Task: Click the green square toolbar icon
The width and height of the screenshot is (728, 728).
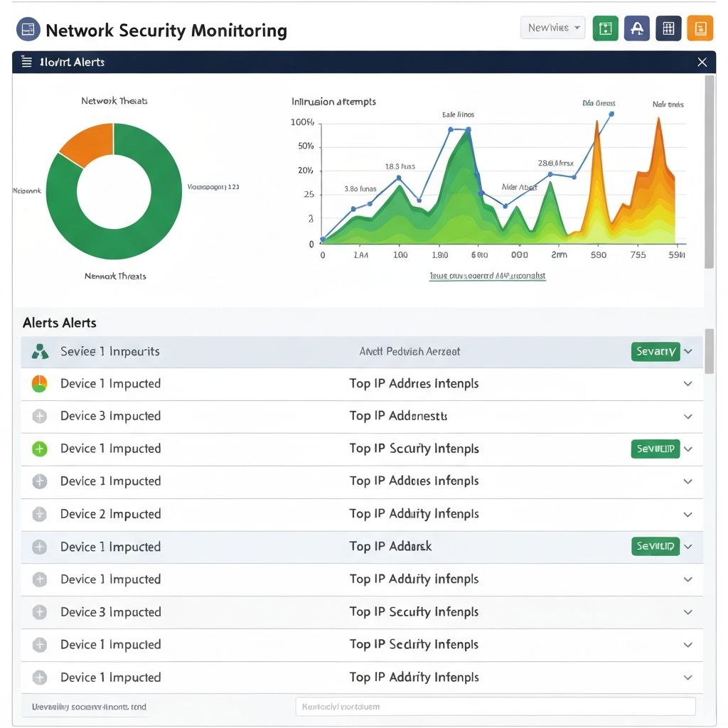Action: [605, 28]
